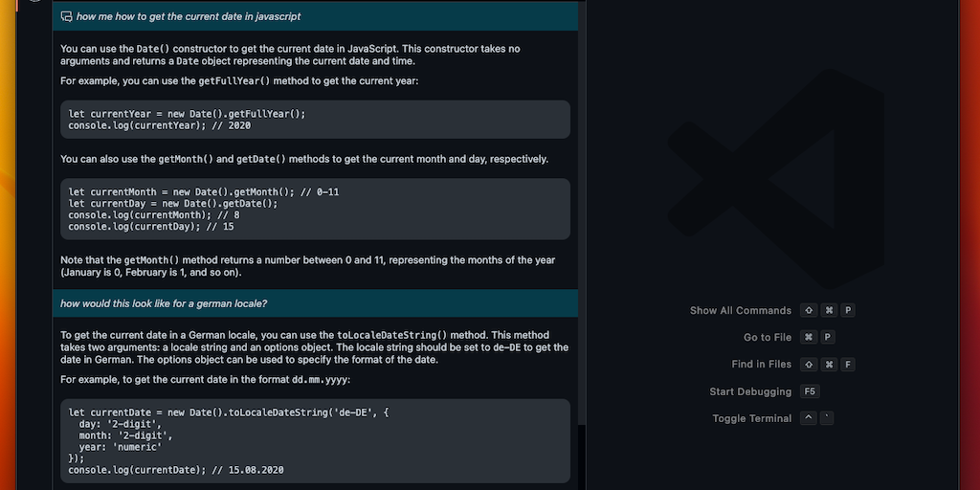Click the Shift keycap beside Show All Commands
Screen dimensions: 980x490
click(809, 311)
